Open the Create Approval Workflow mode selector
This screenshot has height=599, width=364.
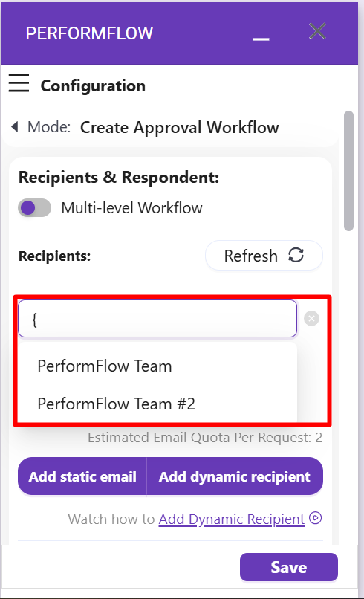click(x=180, y=127)
